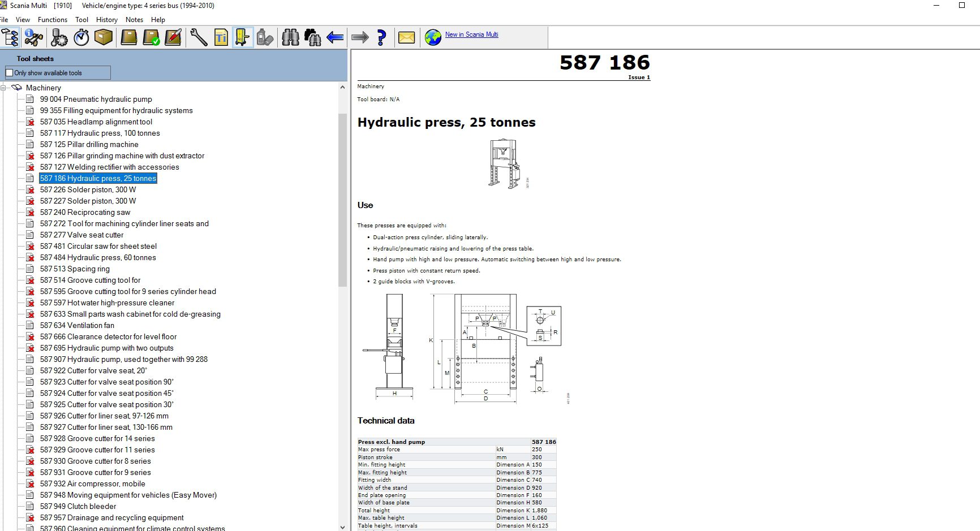The width and height of the screenshot is (980, 531).
Task: Open the navigation tree view icon
Action: point(9,37)
